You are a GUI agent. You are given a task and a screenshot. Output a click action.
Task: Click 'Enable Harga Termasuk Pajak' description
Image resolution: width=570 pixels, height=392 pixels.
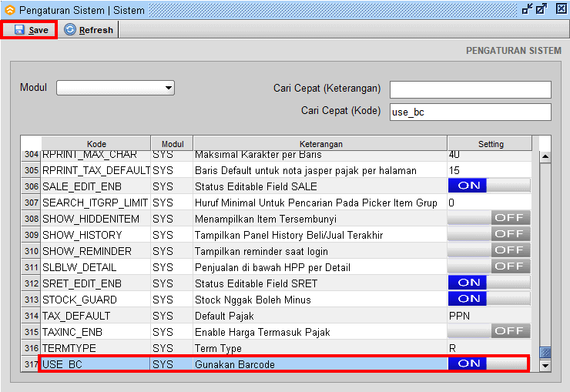[263, 332]
